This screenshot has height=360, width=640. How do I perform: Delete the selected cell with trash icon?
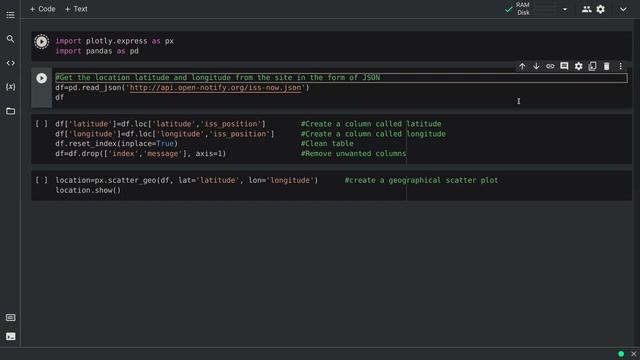[x=607, y=66]
